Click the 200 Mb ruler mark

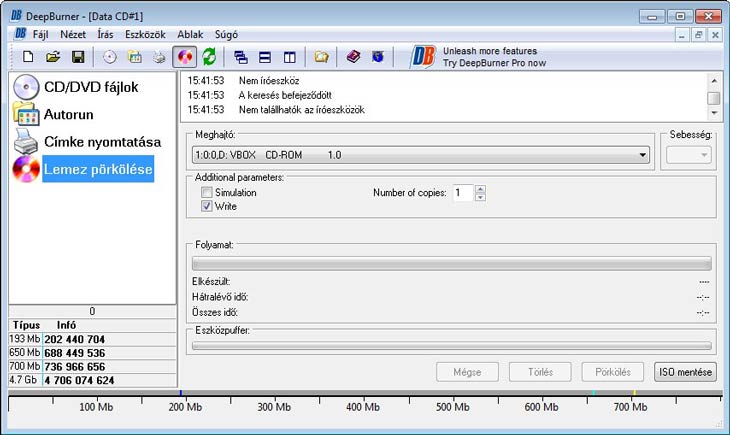tap(185, 407)
